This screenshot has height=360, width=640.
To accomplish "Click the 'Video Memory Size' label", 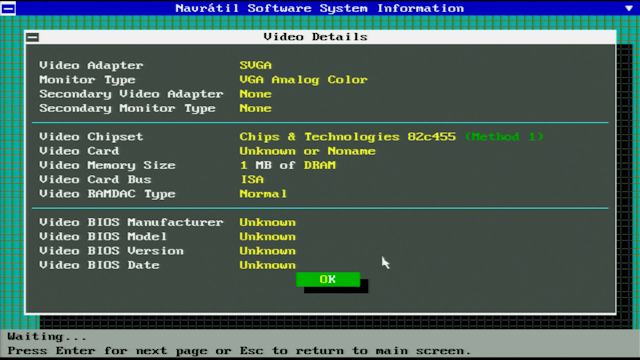I will [x=107, y=165].
